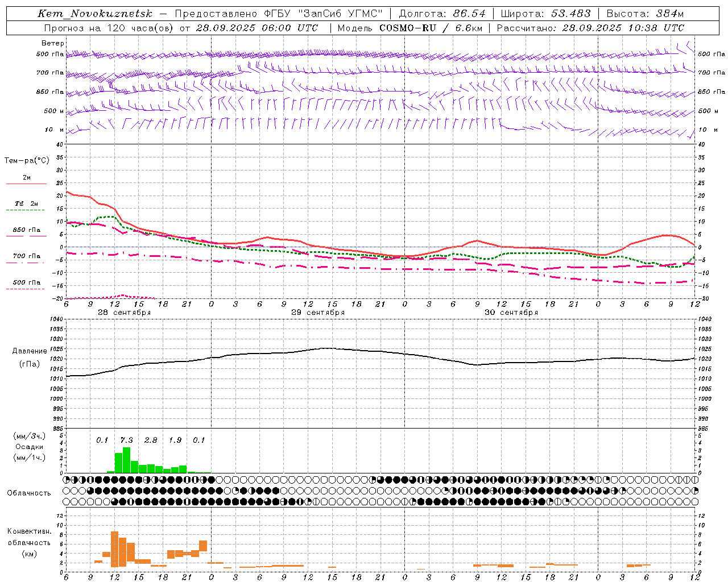Image resolution: width=728 pixels, height=582 pixels.
Task: Click the Kem_Novokuznetsk station title
Action: click(x=95, y=14)
